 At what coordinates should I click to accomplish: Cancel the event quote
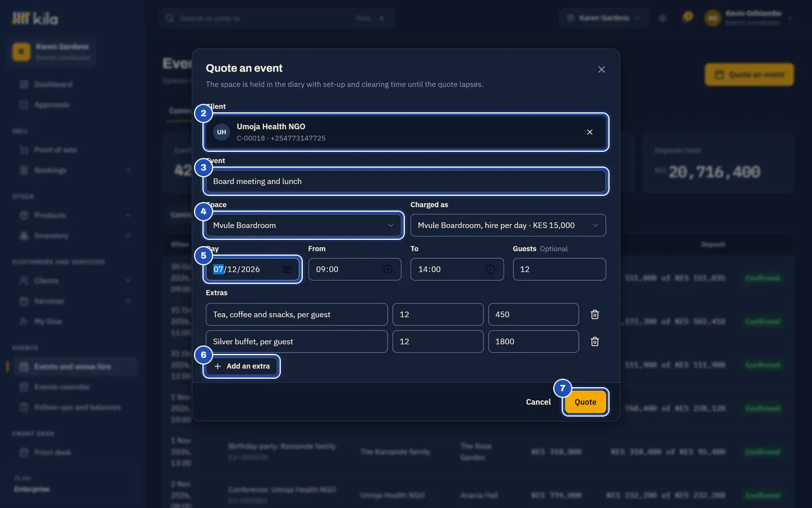coord(538,402)
